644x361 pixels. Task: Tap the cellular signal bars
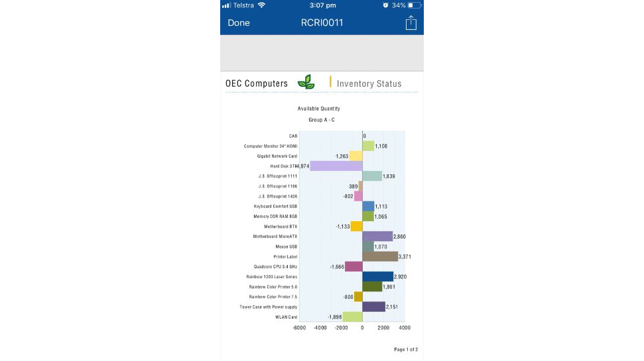(x=226, y=5)
